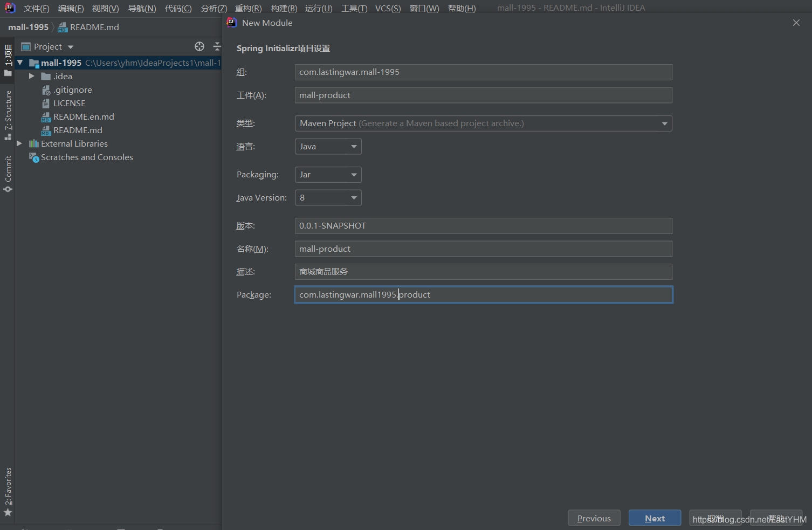This screenshot has height=530, width=812.
Task: Open the 重构(R) menu
Action: [x=248, y=9]
